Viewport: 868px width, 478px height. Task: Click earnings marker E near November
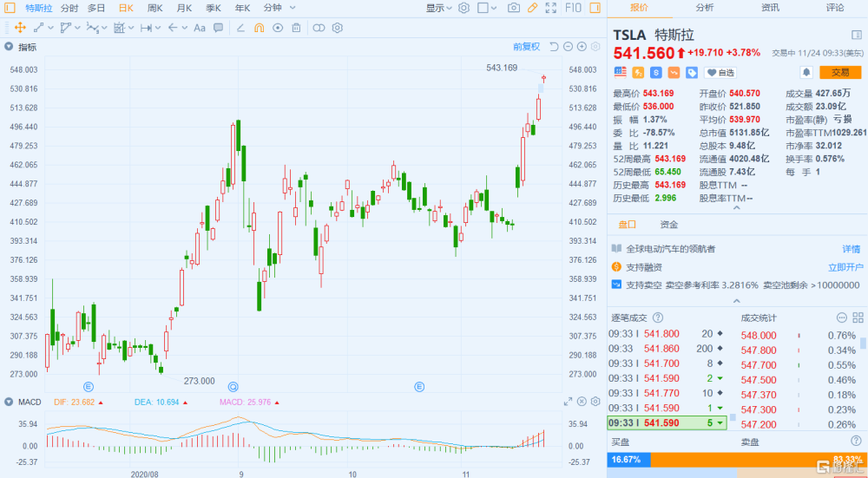coord(419,387)
